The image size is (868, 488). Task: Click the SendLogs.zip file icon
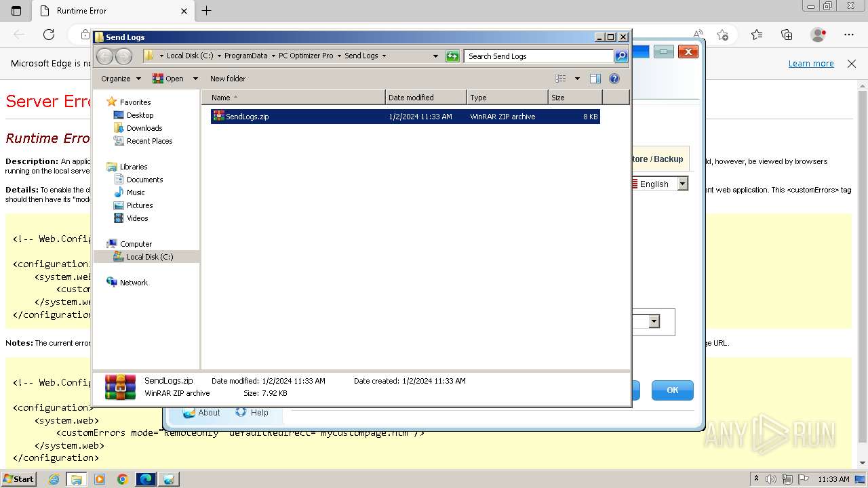point(218,116)
